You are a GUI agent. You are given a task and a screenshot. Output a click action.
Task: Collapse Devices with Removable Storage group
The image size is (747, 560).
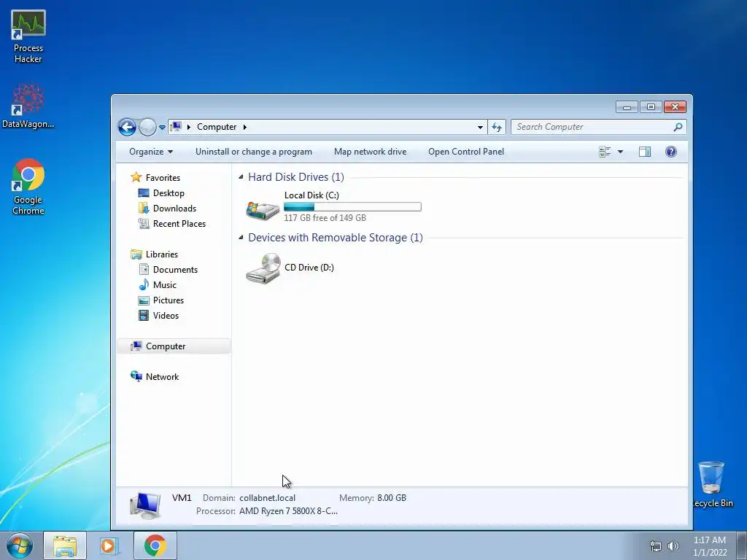[x=241, y=238]
